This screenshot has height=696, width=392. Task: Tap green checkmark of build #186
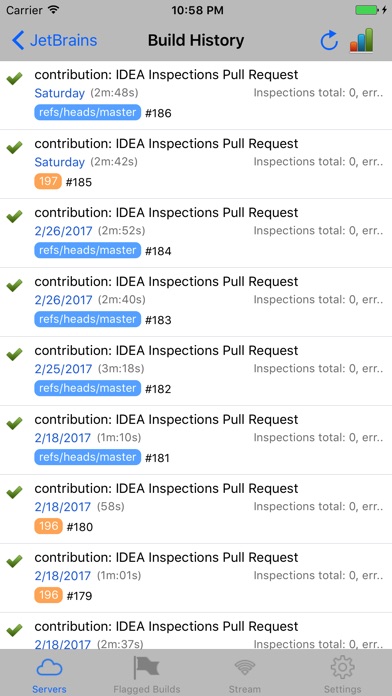14,79
